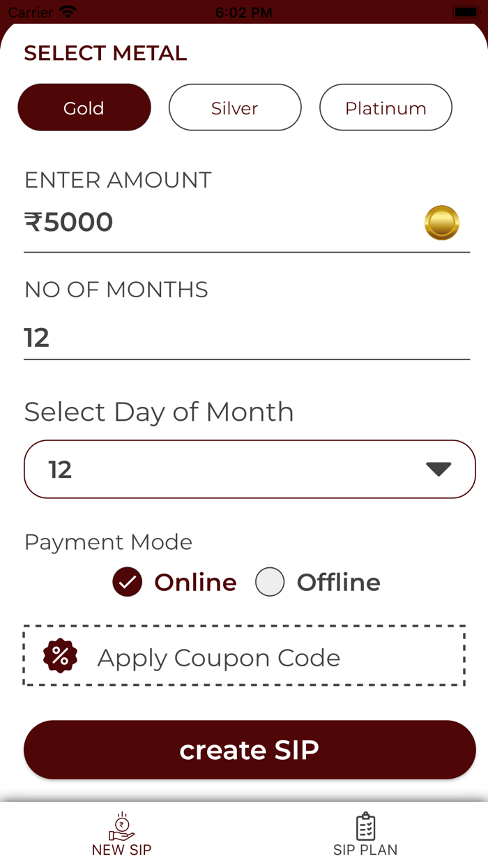Tap the NEW SIP hand-with-rupee icon
The height and width of the screenshot is (868, 488).
pyautogui.click(x=121, y=825)
